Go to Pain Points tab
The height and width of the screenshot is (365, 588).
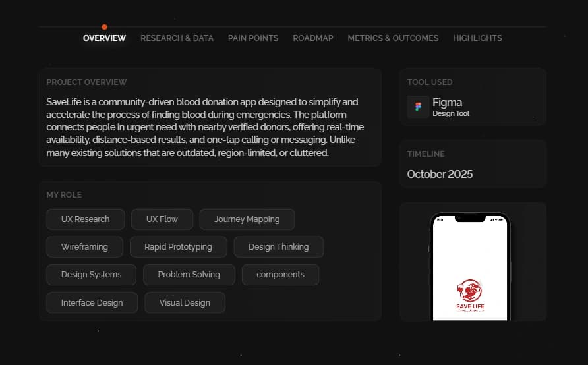pyautogui.click(x=253, y=38)
